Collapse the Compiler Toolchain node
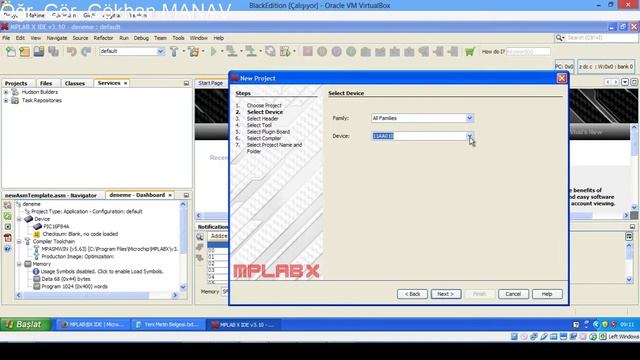The height and width of the screenshot is (360, 640). click(x=19, y=242)
